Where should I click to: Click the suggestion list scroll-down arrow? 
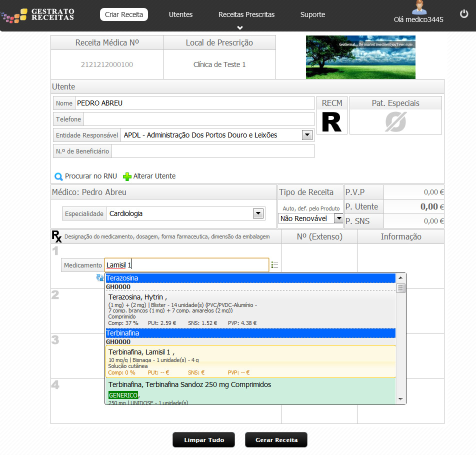click(x=400, y=398)
